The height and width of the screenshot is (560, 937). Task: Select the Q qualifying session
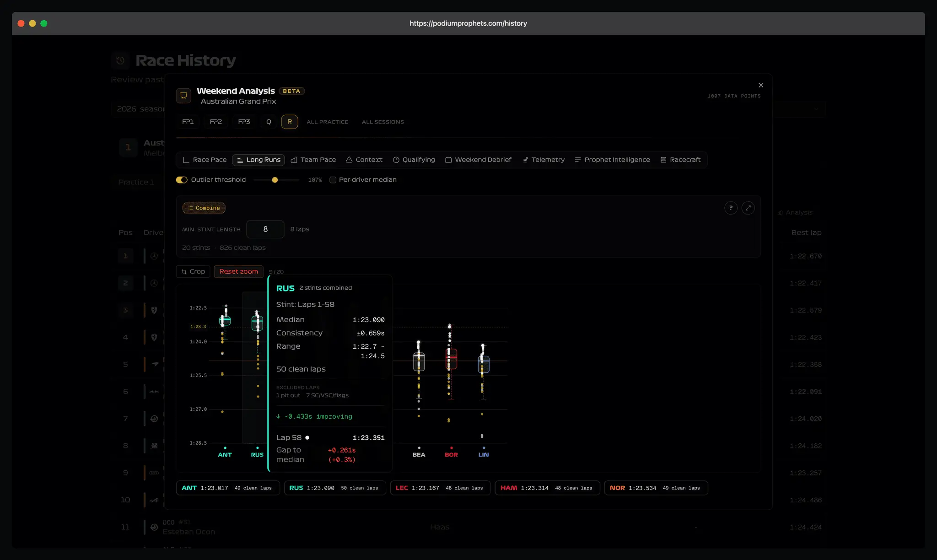coord(269,122)
